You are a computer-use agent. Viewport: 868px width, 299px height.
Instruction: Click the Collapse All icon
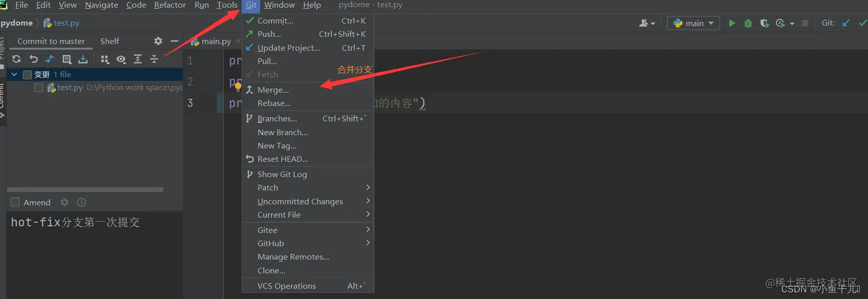[154, 59]
